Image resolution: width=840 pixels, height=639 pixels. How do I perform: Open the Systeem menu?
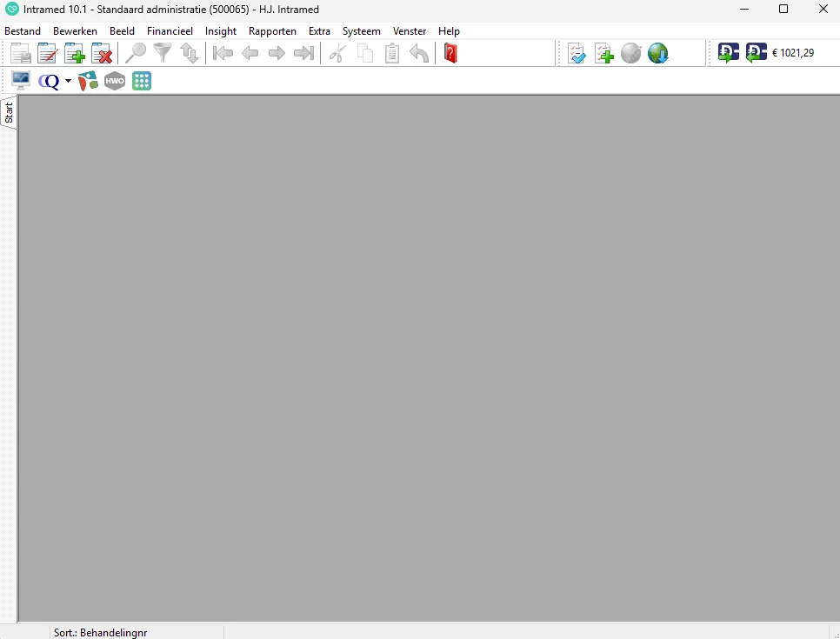pyautogui.click(x=361, y=31)
